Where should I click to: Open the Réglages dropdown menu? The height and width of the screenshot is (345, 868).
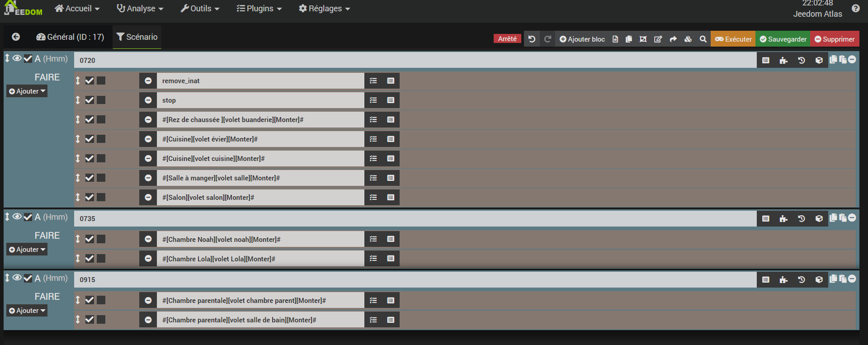tap(324, 9)
